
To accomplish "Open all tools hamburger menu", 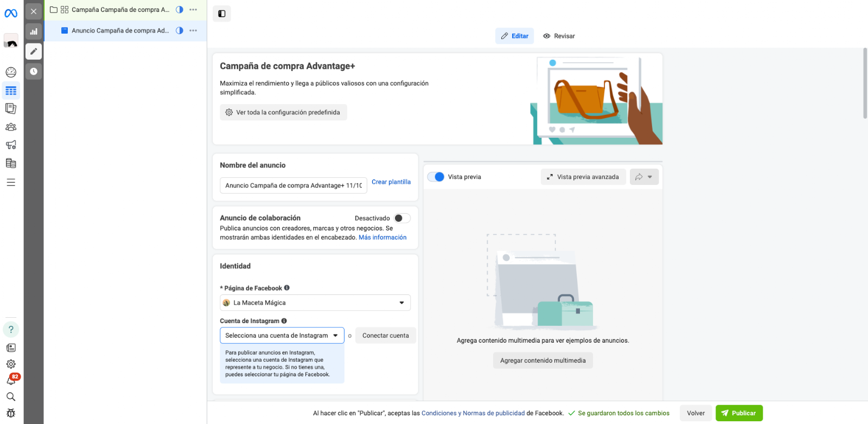I will (x=11, y=182).
